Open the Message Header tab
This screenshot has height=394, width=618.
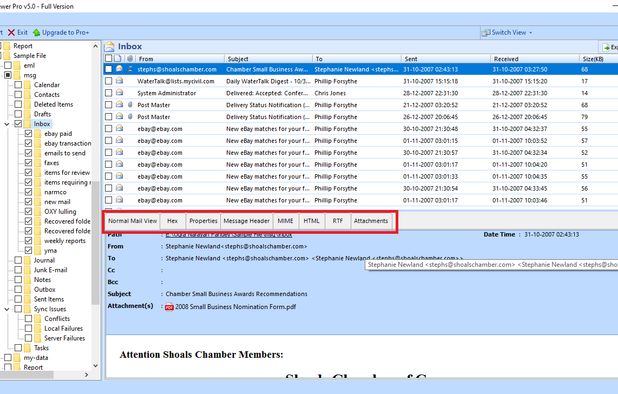click(246, 221)
